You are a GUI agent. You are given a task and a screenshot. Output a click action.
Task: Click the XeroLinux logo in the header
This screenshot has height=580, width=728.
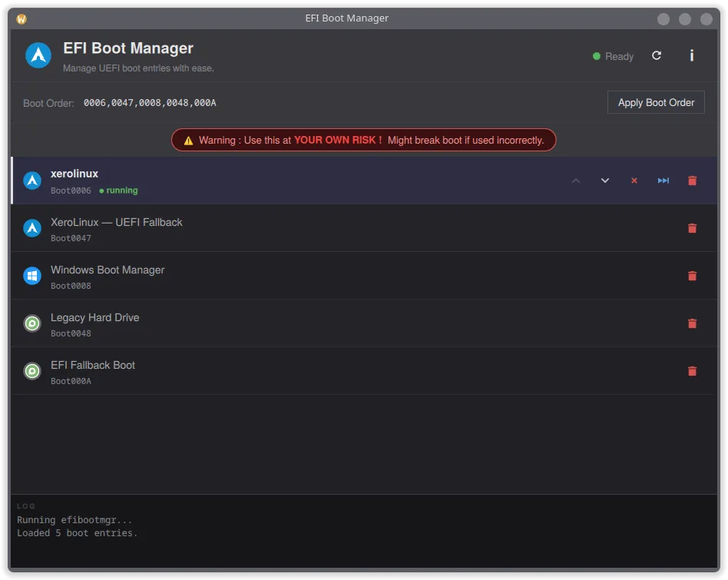point(38,55)
